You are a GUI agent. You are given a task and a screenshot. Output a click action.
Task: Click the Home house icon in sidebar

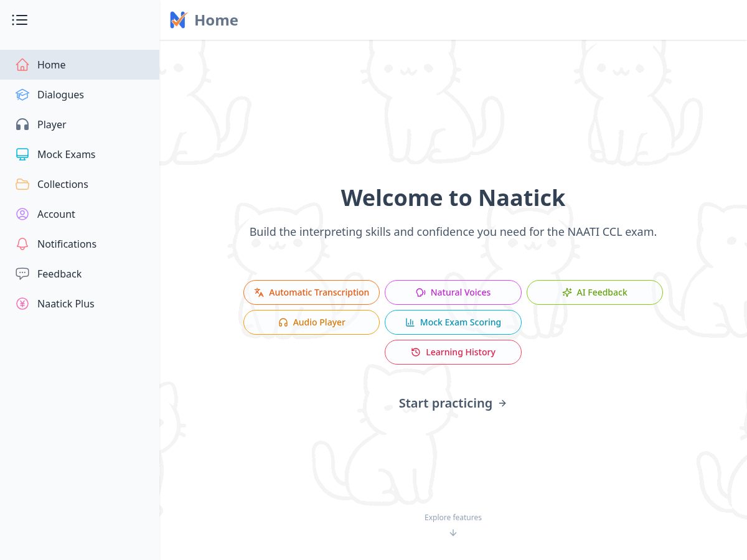[x=22, y=65]
